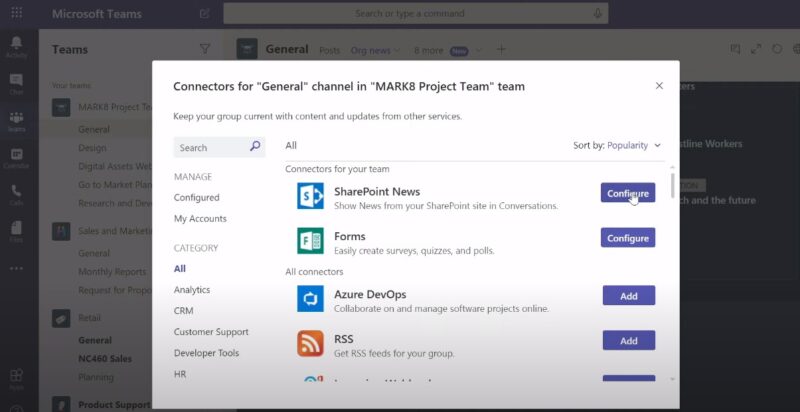This screenshot has height=412, width=800.
Task: Open General channel under Retail
Action: coord(95,340)
